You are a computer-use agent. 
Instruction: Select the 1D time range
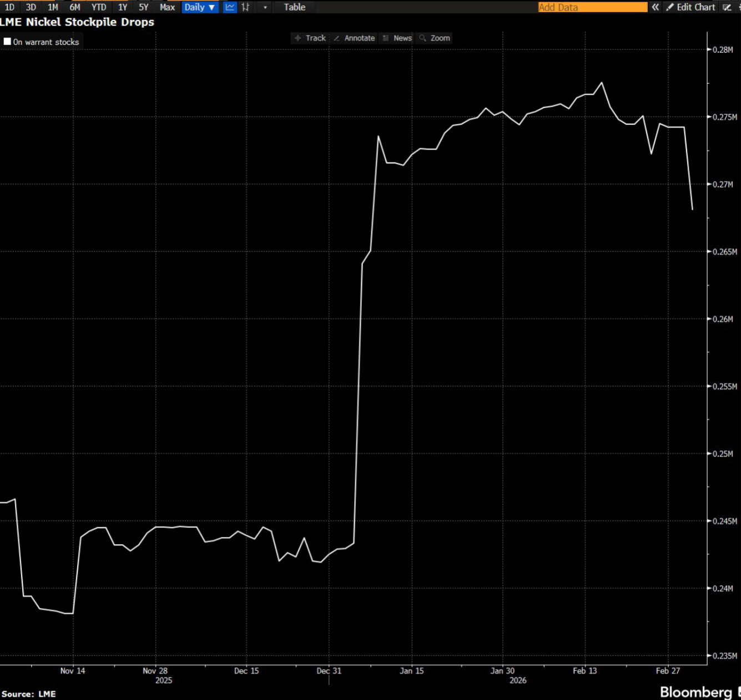9,7
